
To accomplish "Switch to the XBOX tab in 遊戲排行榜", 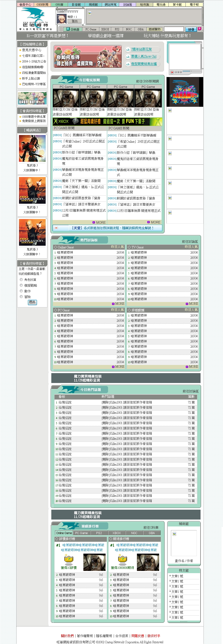I will 116,533.
